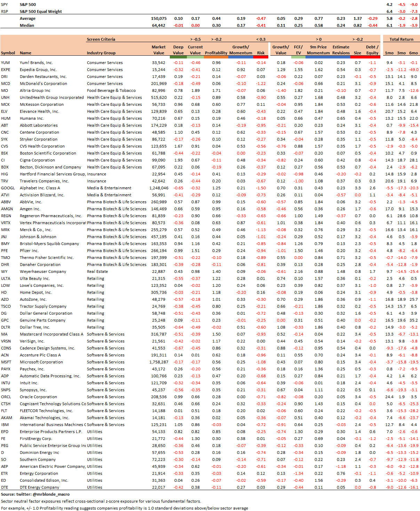The height and width of the screenshot is (511, 420).
Task: Select the SPY symbol at top
Action: pos(4,5)
